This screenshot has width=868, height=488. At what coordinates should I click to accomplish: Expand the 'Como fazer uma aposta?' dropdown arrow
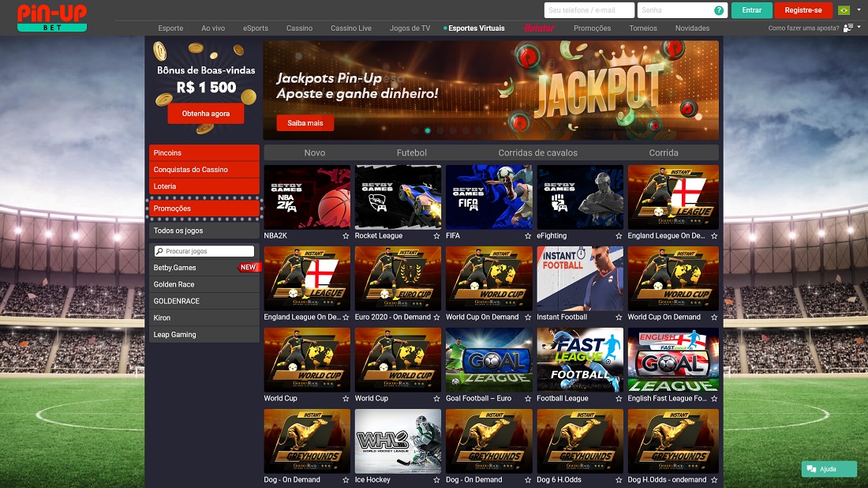tap(858, 28)
